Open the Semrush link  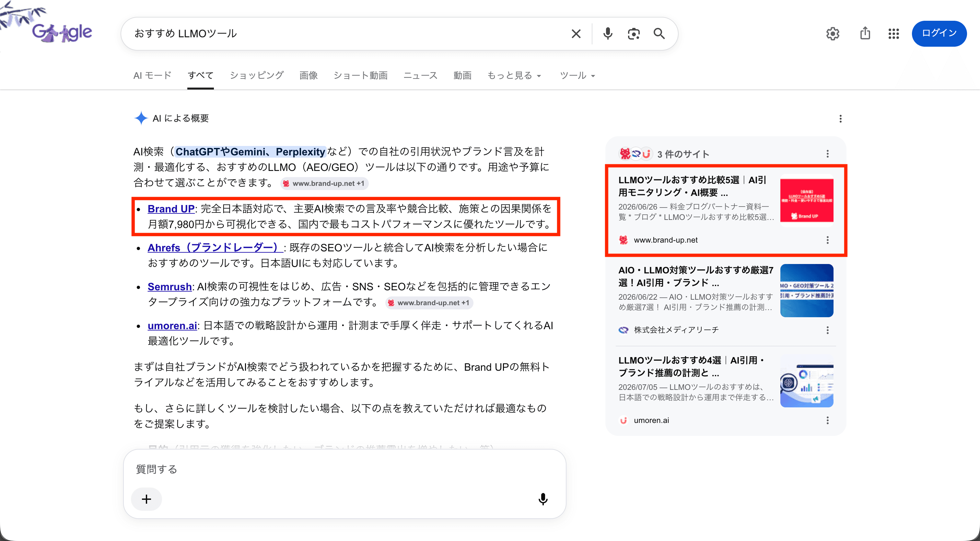tap(170, 286)
